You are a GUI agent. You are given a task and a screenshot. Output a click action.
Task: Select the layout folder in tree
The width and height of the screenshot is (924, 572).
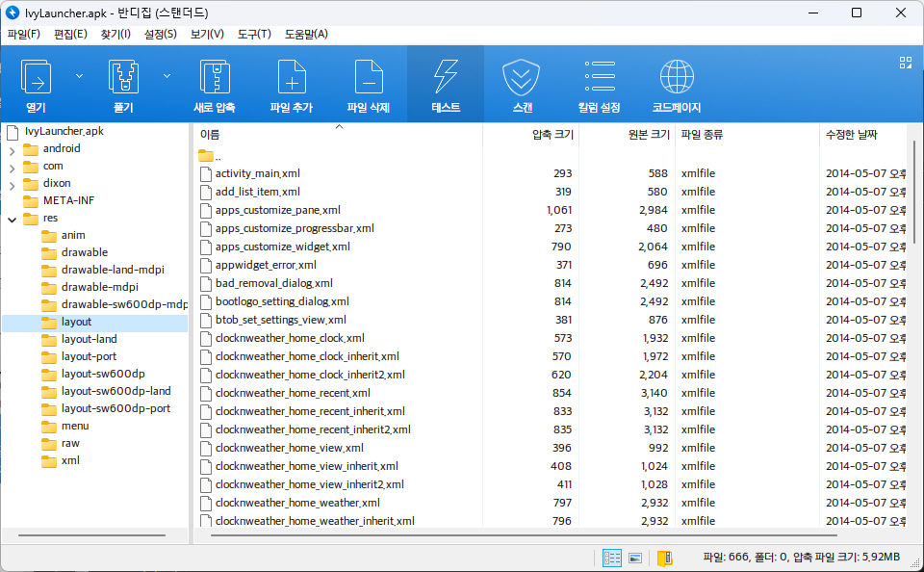[x=76, y=322]
